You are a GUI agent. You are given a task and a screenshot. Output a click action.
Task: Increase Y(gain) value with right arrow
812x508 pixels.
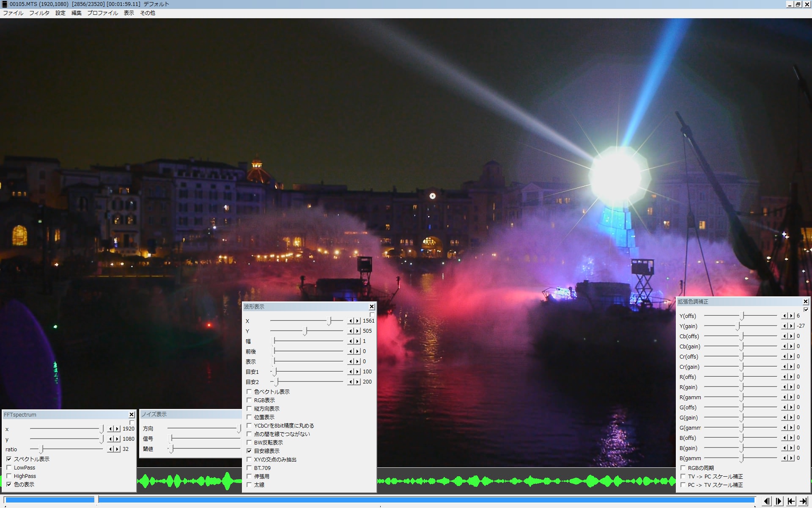click(792, 326)
